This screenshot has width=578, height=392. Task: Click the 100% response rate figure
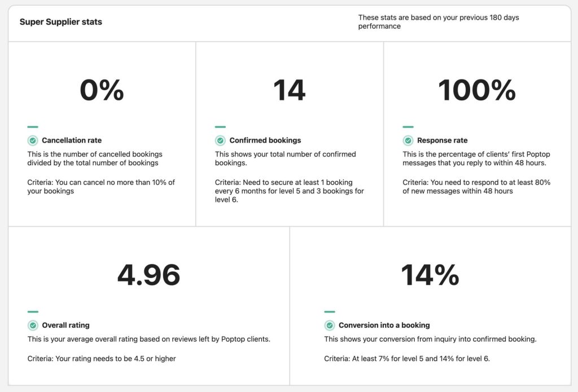pos(476,90)
